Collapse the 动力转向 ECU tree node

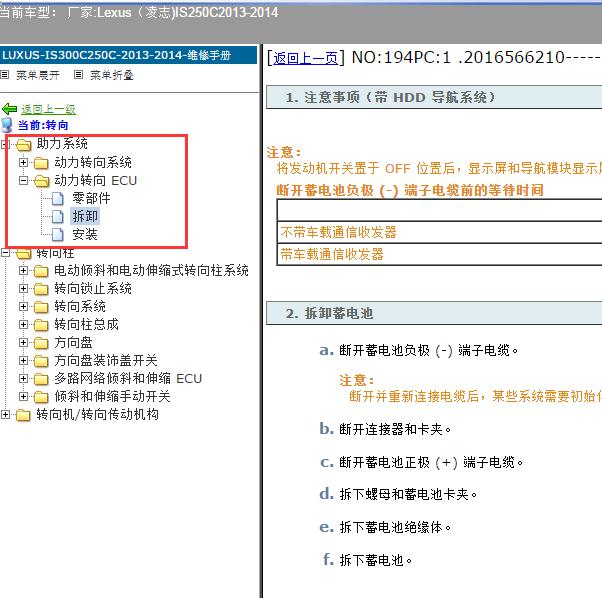[x=23, y=180]
